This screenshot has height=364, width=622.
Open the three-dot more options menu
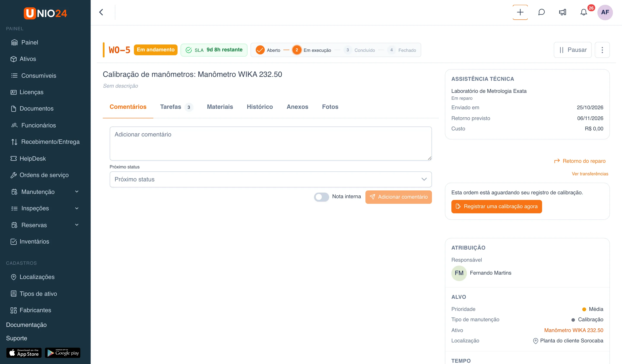[602, 50]
